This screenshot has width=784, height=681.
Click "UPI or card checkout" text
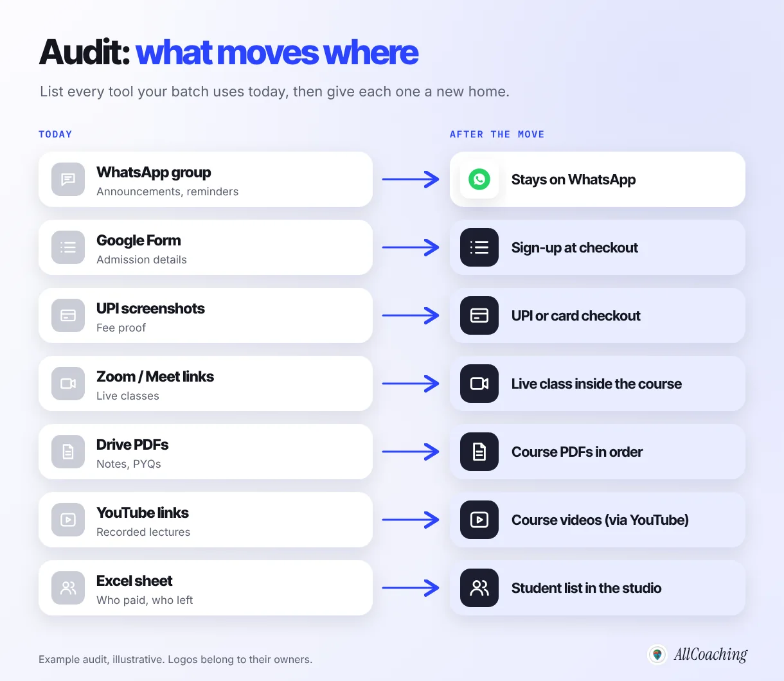click(x=576, y=316)
